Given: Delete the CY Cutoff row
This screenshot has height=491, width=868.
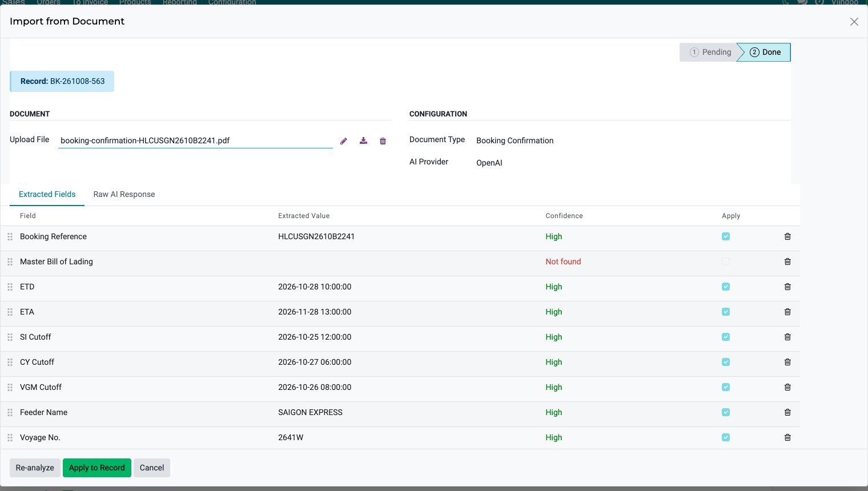Looking at the screenshot, I should click(787, 362).
